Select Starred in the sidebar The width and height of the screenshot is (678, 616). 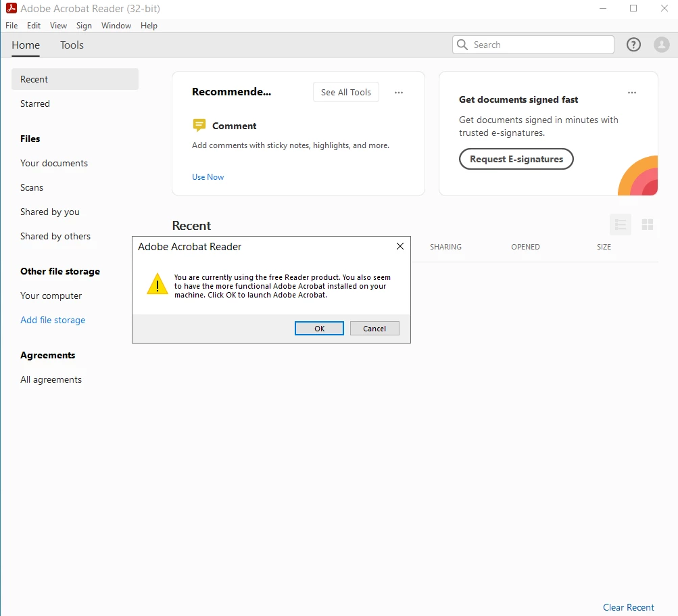pos(35,104)
